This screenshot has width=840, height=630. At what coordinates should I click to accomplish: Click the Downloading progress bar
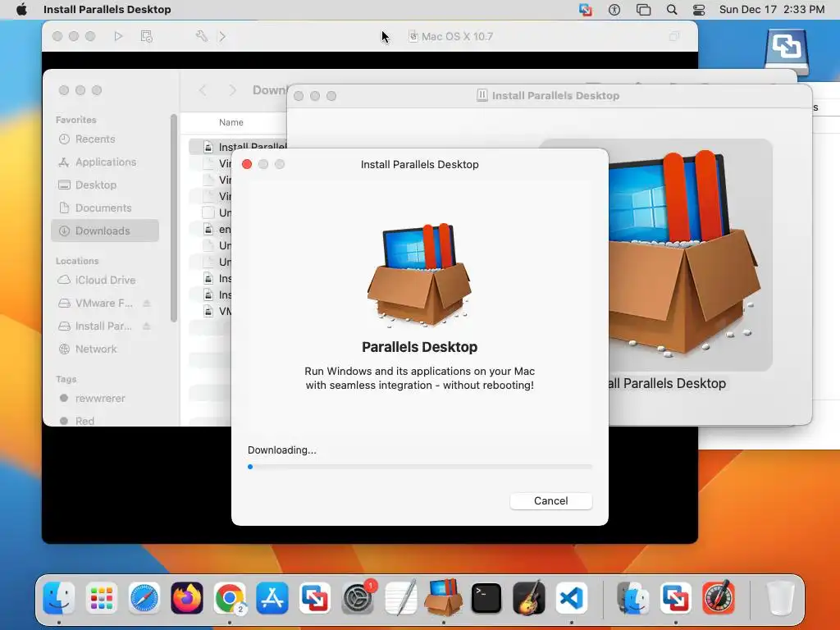420,467
